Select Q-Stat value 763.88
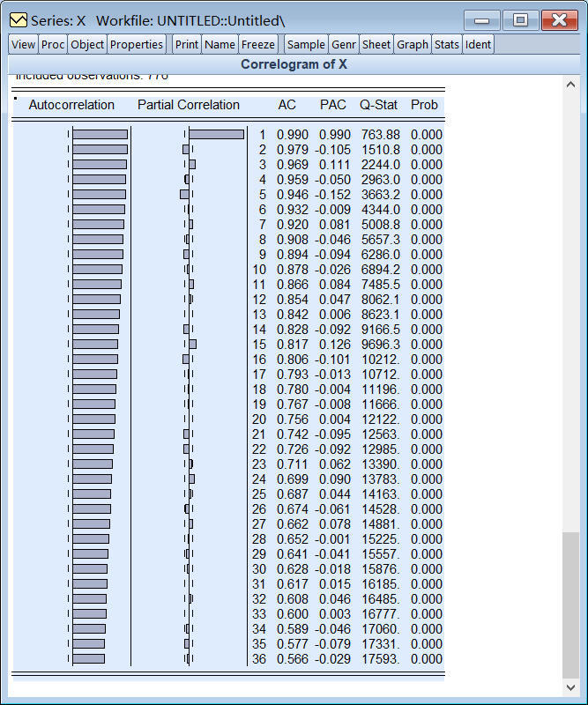588x705 pixels. point(381,135)
